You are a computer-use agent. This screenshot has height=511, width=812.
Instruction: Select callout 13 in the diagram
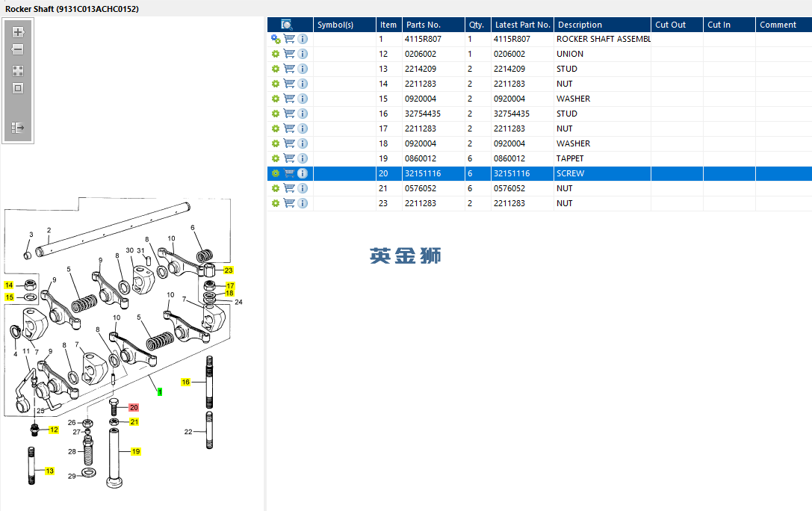[x=50, y=471]
